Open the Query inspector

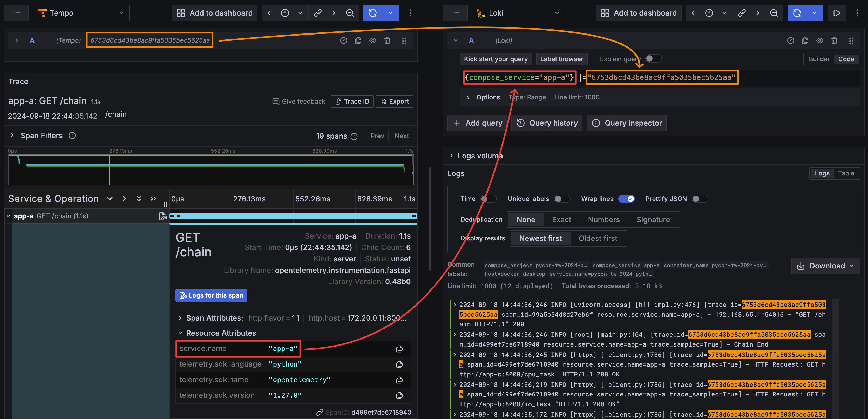[x=626, y=123]
